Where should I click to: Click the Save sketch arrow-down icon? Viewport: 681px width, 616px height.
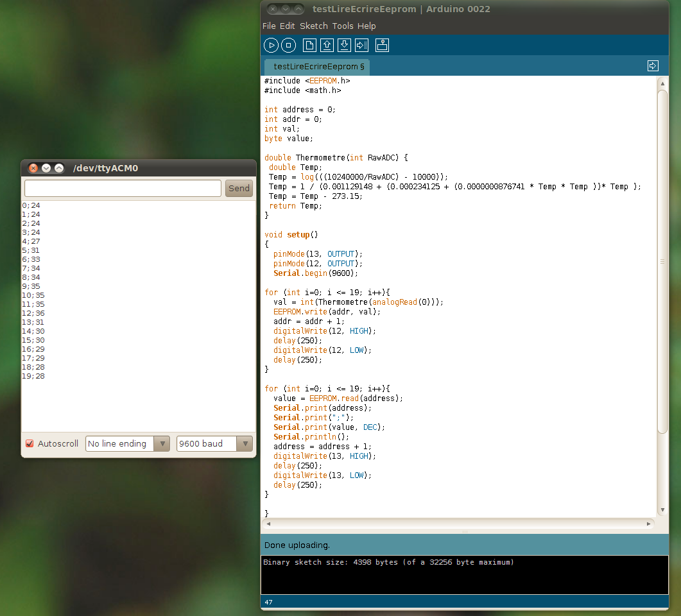click(x=345, y=45)
